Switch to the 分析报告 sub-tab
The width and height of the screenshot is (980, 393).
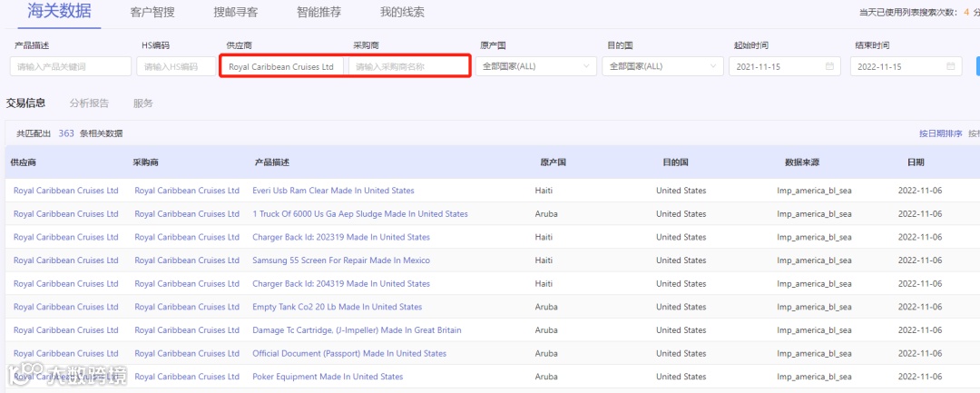point(89,103)
